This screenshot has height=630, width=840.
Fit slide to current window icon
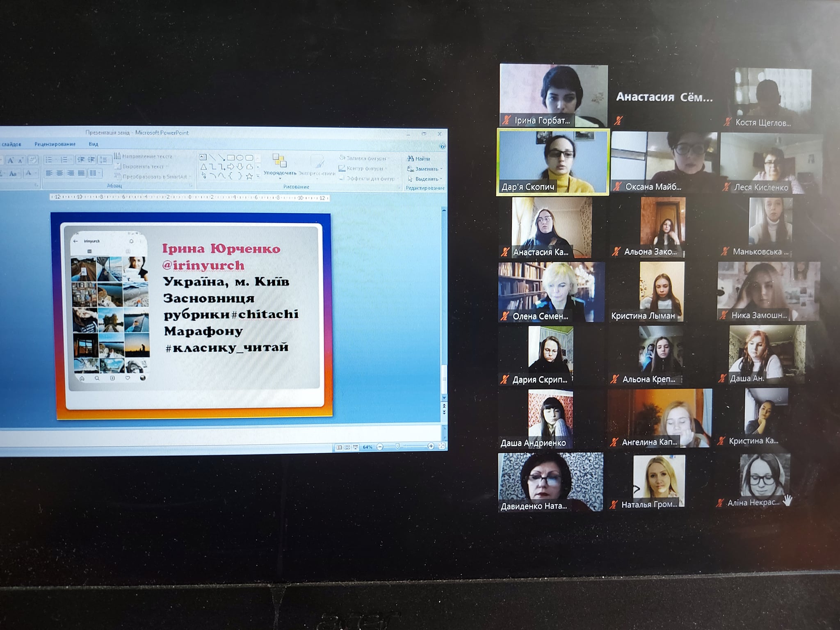click(442, 446)
